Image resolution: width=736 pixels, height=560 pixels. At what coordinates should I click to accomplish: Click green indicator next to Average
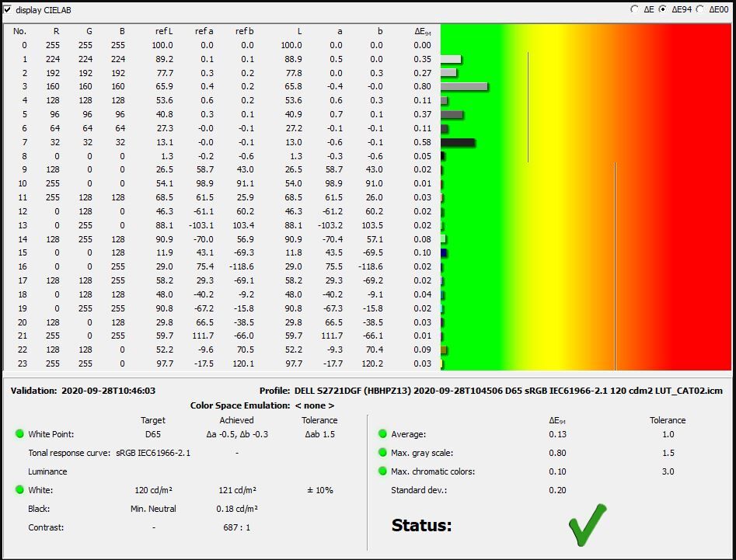point(382,434)
